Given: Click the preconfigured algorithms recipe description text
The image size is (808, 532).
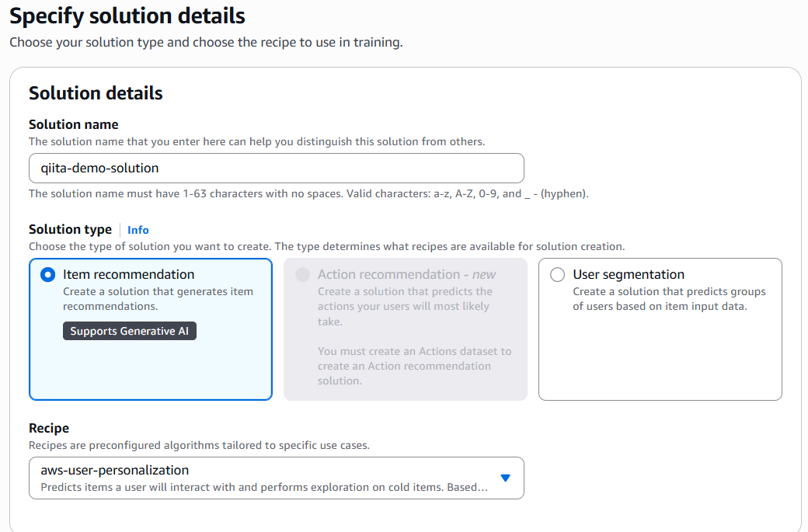Looking at the screenshot, I should 200,446.
